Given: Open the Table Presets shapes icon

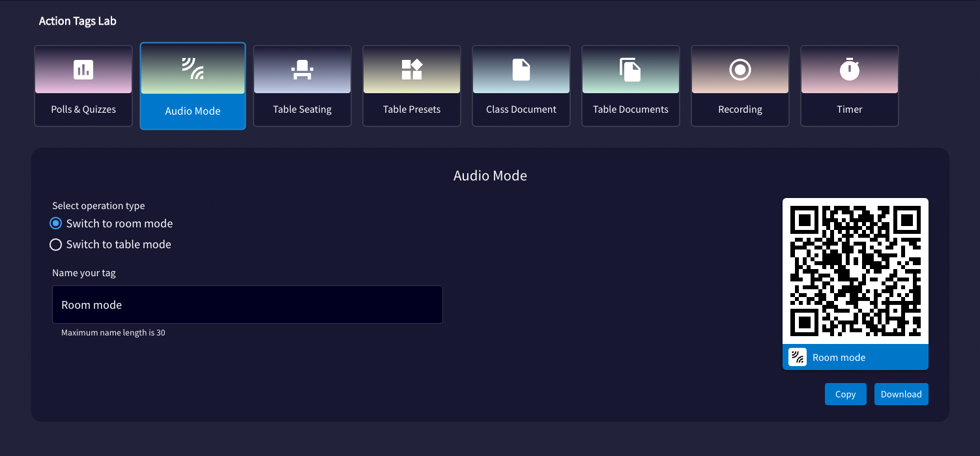Looking at the screenshot, I should [x=412, y=69].
